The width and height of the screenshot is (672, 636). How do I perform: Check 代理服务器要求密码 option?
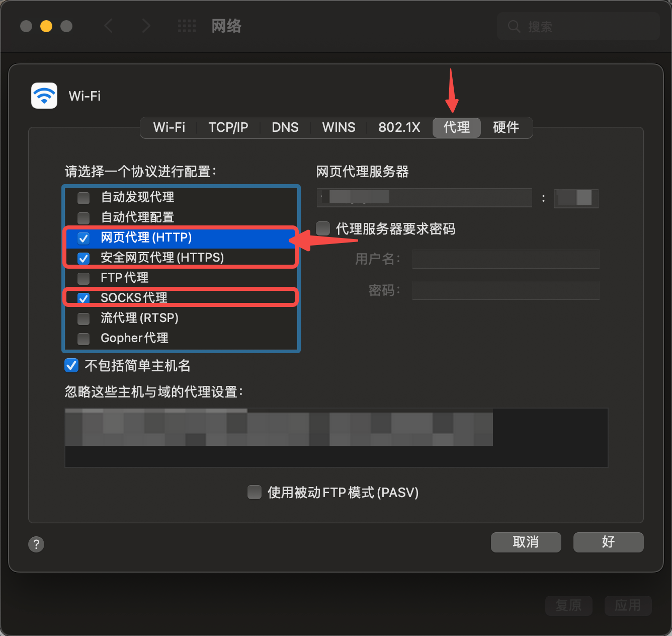[323, 228]
